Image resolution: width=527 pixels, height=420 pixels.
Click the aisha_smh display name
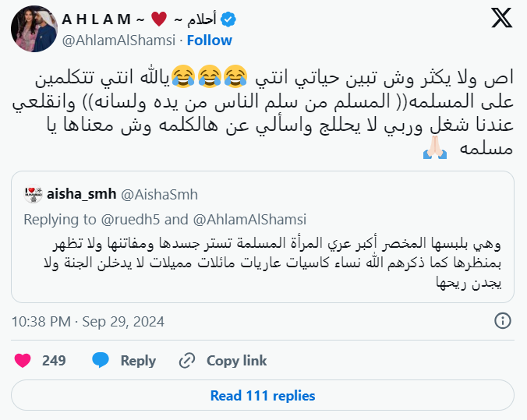click(81, 194)
